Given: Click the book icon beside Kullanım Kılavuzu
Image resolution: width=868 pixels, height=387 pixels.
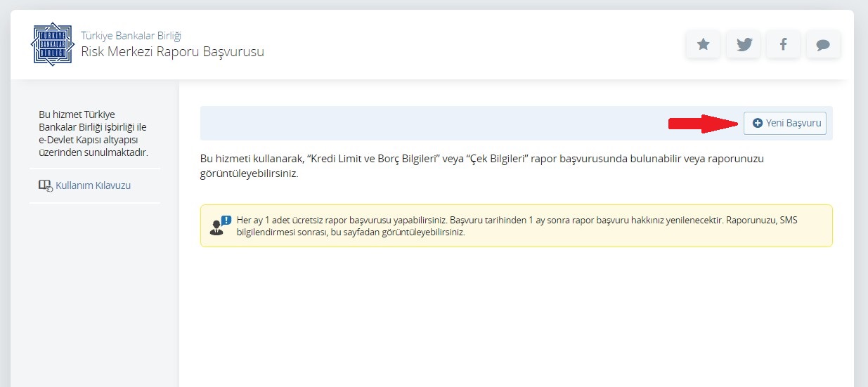Looking at the screenshot, I should click(45, 185).
